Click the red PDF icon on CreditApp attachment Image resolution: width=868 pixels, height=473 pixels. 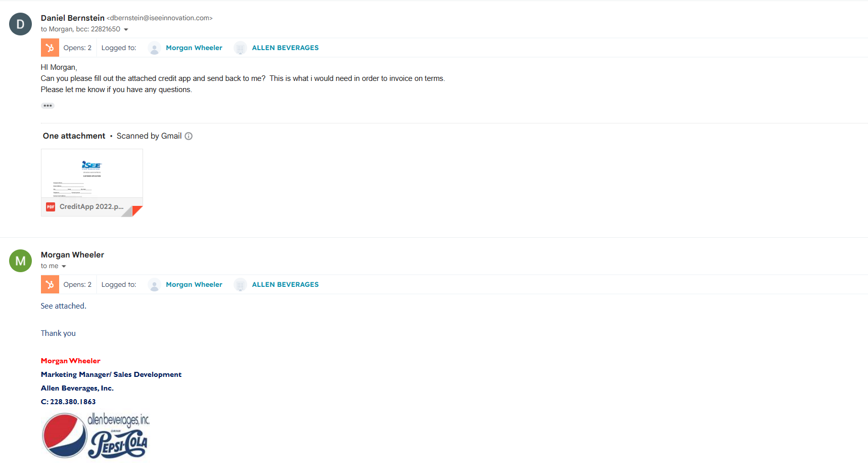(x=51, y=207)
